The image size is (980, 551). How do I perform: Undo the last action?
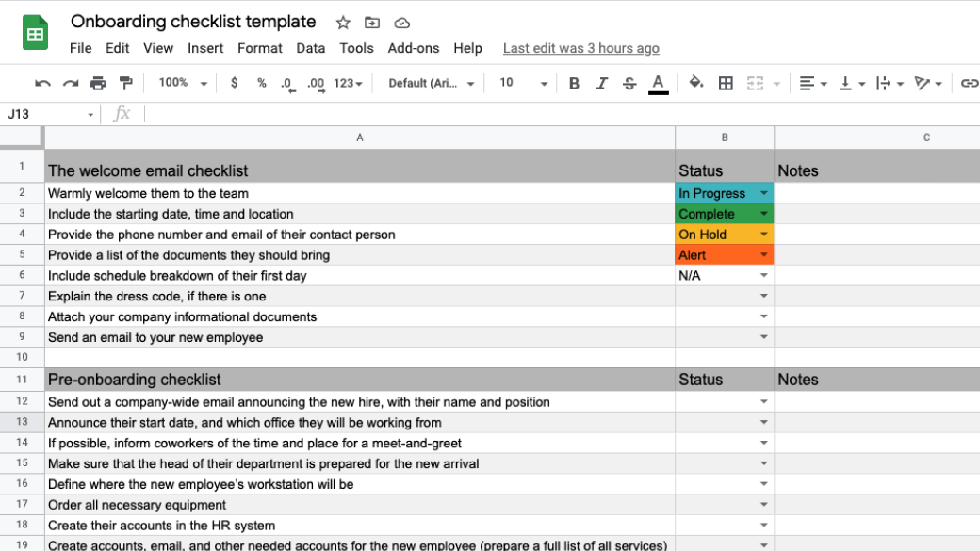click(42, 83)
